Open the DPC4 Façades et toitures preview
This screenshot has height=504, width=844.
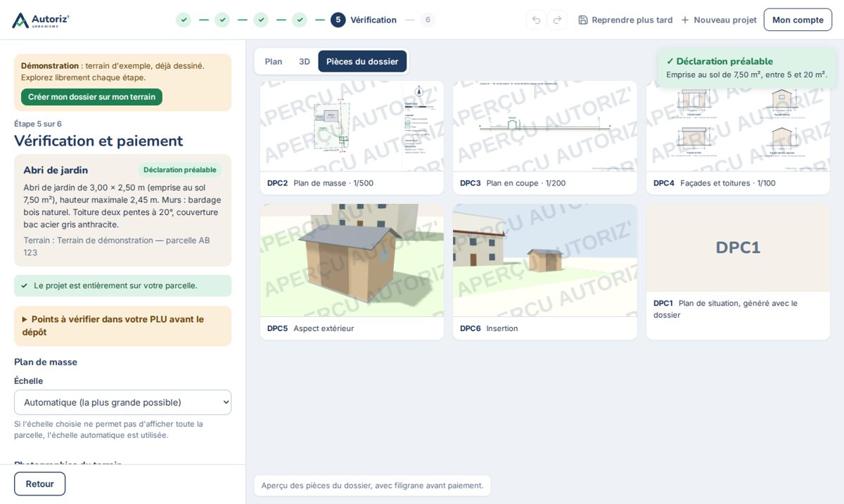[x=738, y=138]
